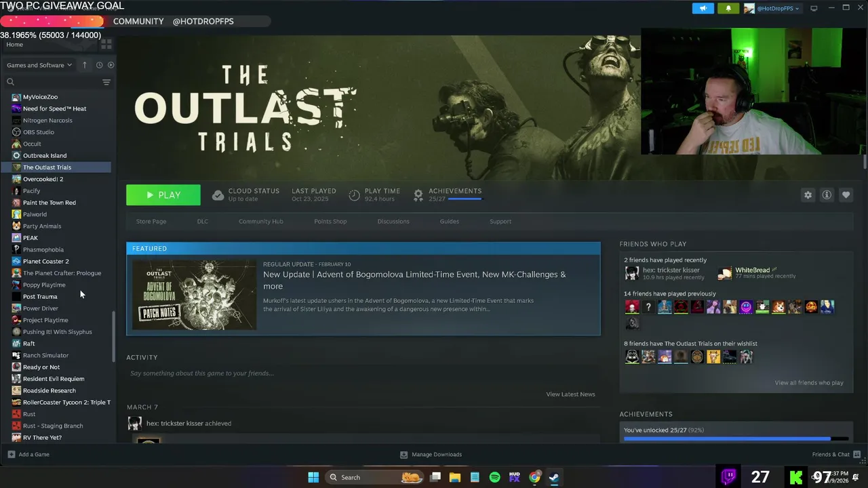Open the New Update Advent of Bogomolova headline
This screenshot has width=868, height=488.
(x=414, y=280)
